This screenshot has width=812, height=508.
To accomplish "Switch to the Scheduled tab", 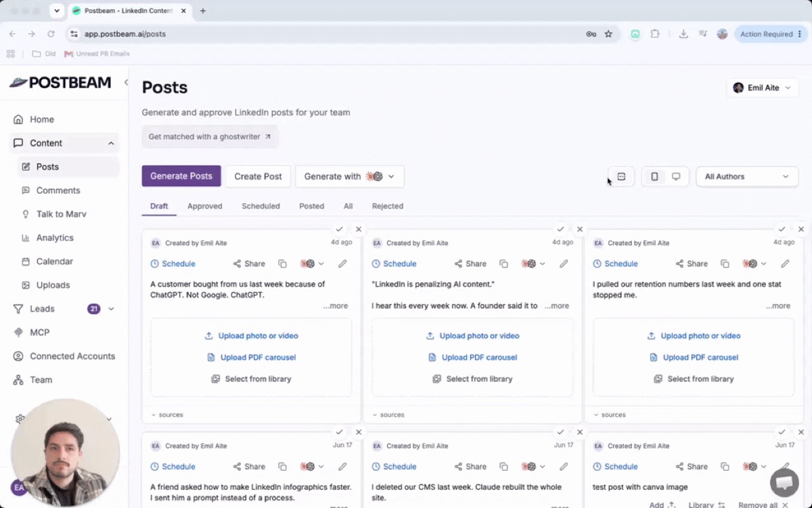I will [x=261, y=206].
